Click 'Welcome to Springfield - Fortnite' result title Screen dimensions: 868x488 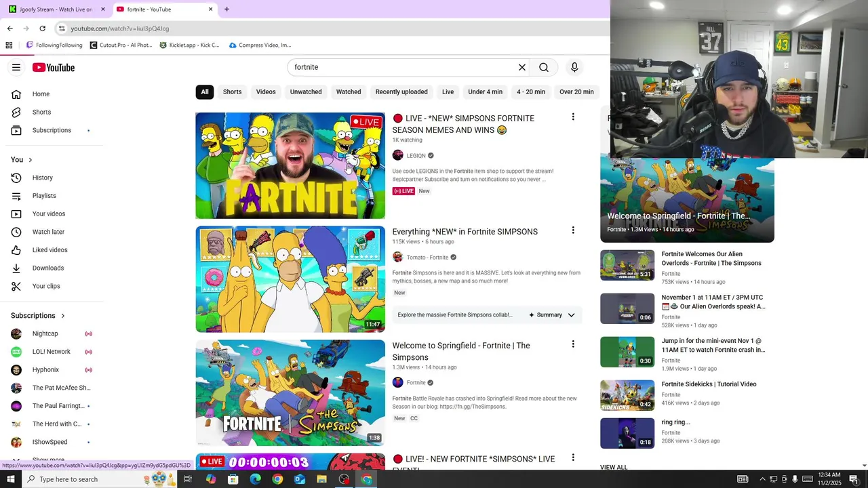(461, 351)
